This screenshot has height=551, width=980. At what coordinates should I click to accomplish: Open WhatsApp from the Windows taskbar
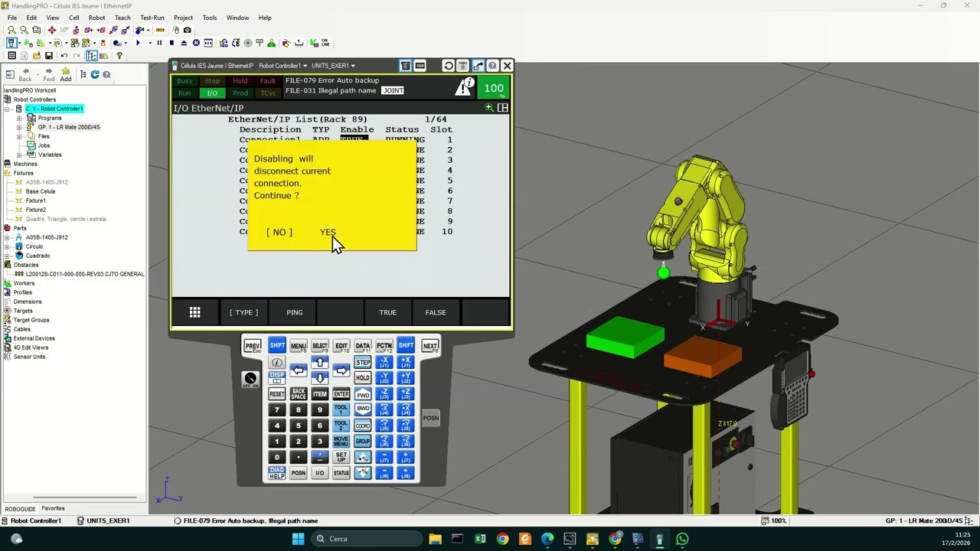[682, 539]
